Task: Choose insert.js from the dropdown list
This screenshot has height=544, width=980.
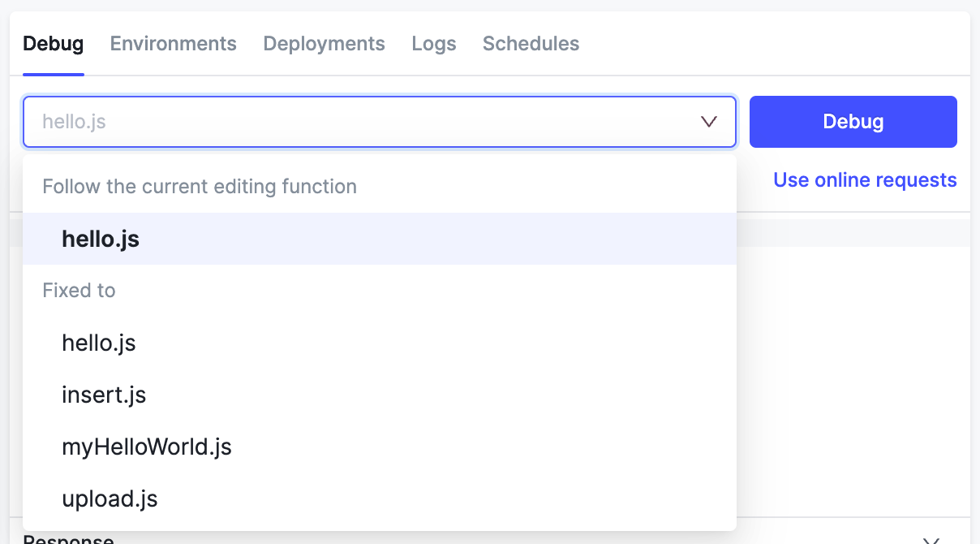Action: 380,395
